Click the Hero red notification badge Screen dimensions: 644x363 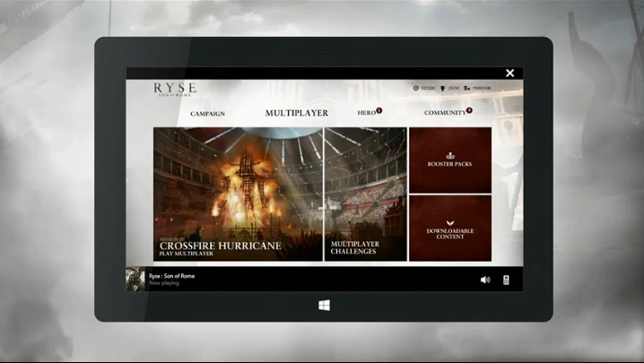tap(379, 110)
